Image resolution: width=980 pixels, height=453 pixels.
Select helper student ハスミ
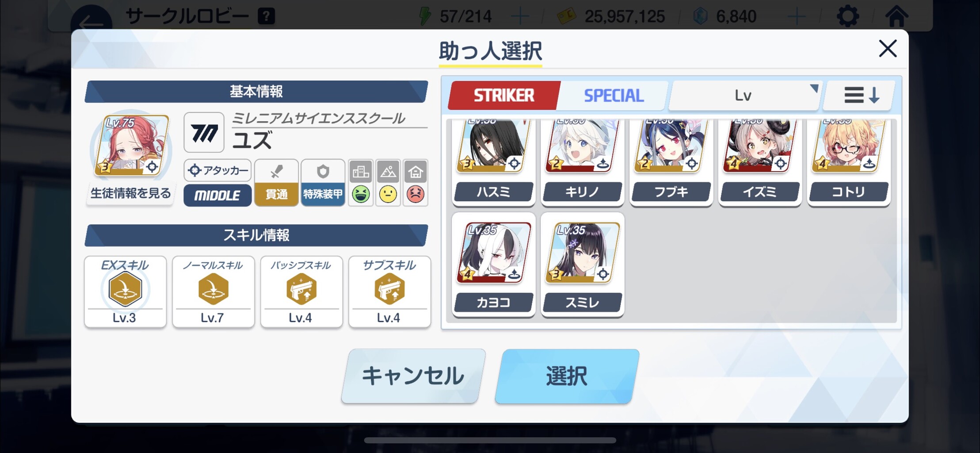point(494,161)
